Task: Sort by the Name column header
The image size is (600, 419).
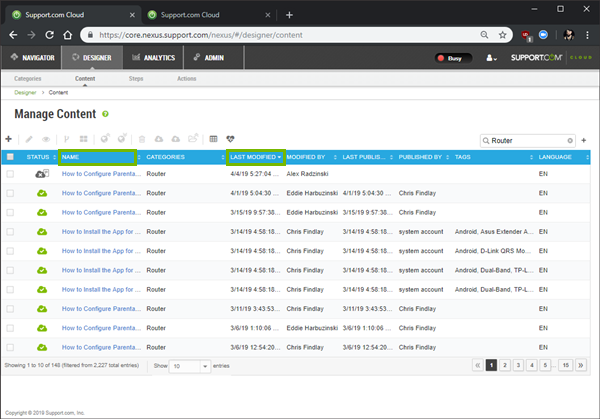Action: (98, 157)
